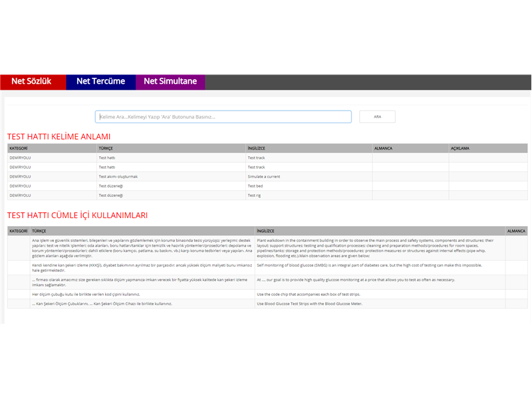Select the TEST HATTI CÜMLE İÇİ KULLANIMLARI heading
The image size is (532, 399).
pyautogui.click(x=77, y=215)
